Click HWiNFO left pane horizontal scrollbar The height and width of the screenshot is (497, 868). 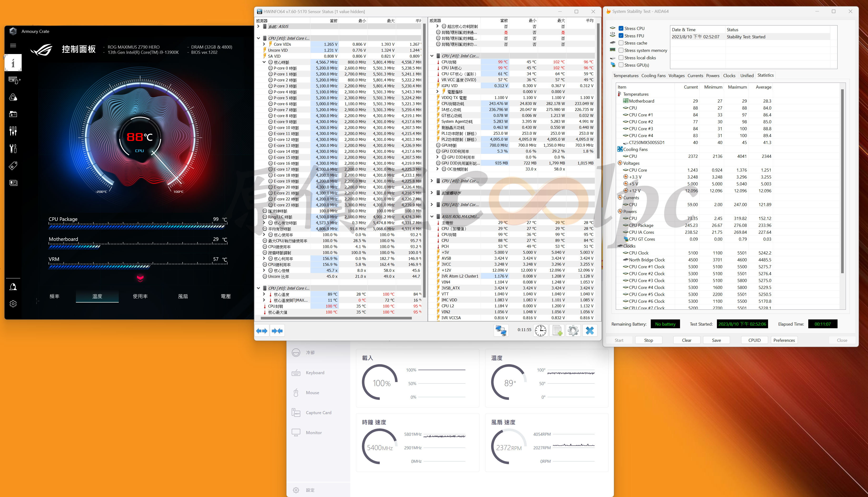(x=336, y=318)
